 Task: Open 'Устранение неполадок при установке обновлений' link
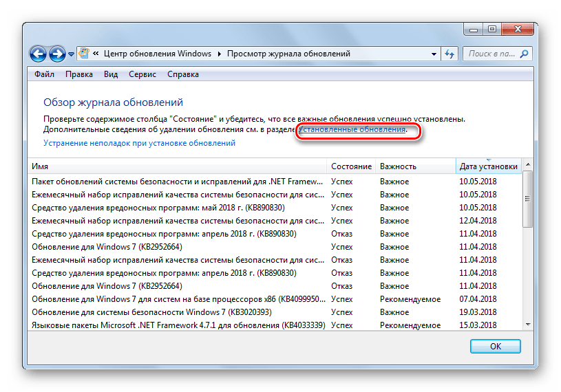point(139,143)
